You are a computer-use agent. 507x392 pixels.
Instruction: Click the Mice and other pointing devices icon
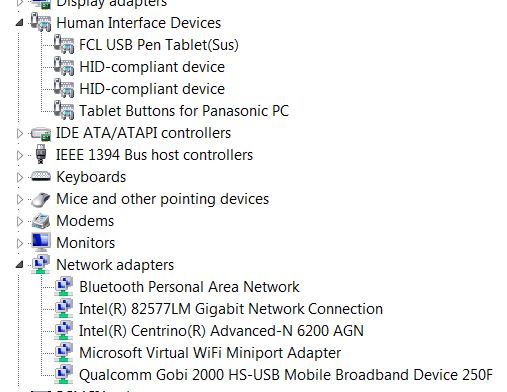41,199
